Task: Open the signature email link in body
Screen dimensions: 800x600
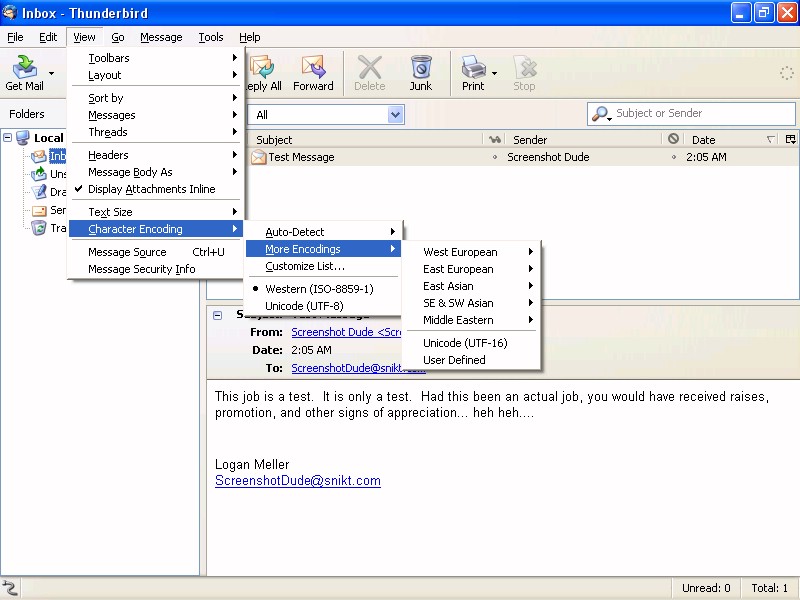Action: 298,481
